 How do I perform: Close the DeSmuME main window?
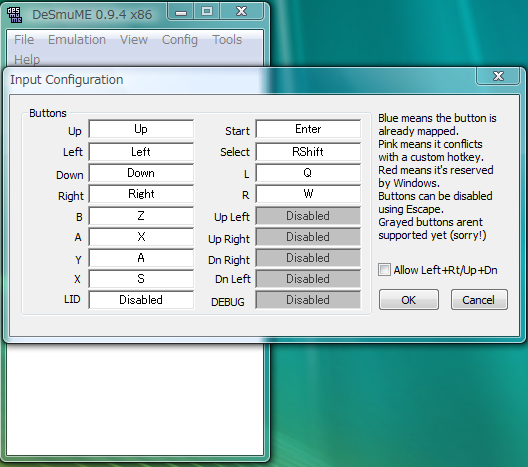click(x=241, y=12)
